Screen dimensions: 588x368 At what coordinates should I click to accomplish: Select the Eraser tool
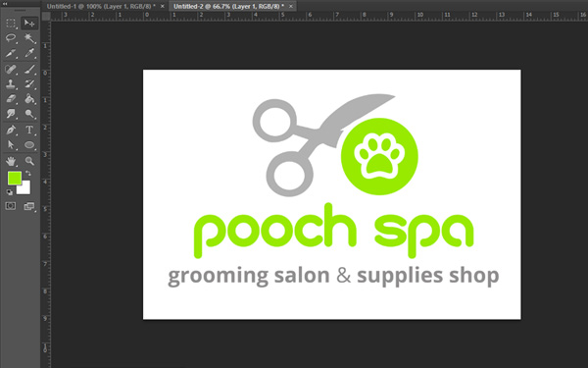point(11,99)
